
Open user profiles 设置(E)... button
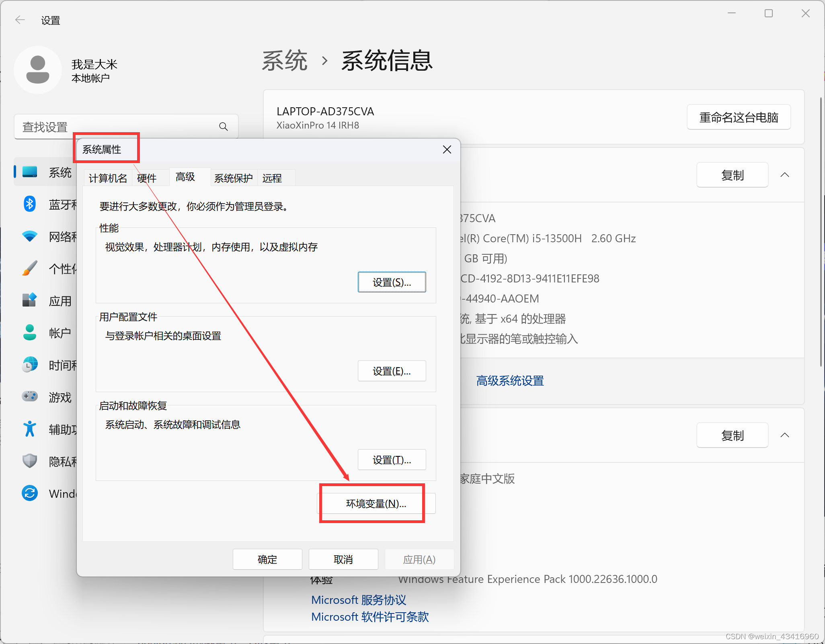tap(392, 371)
